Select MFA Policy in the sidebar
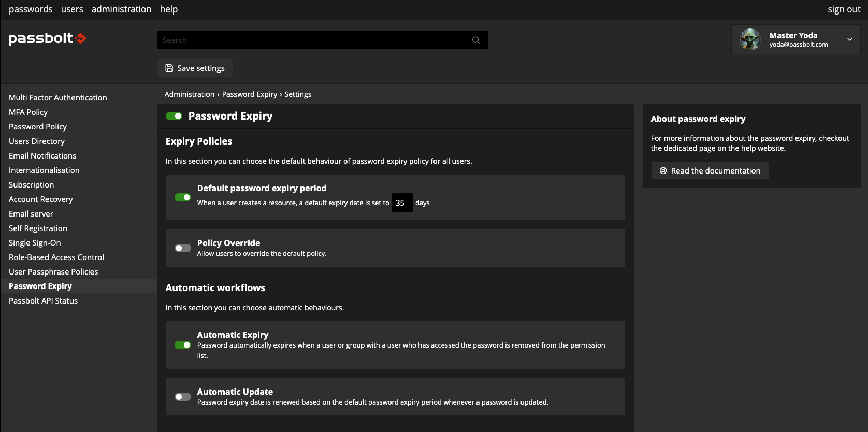Screen dimensions: 868x432 pos(28,112)
